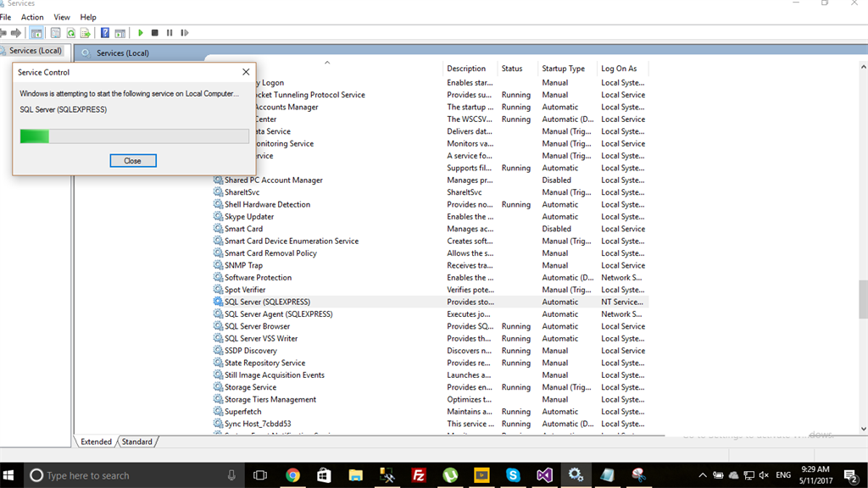The width and height of the screenshot is (868, 488).
Task: Select the Sync Host_7cbdd53 service
Action: pos(430,424)
